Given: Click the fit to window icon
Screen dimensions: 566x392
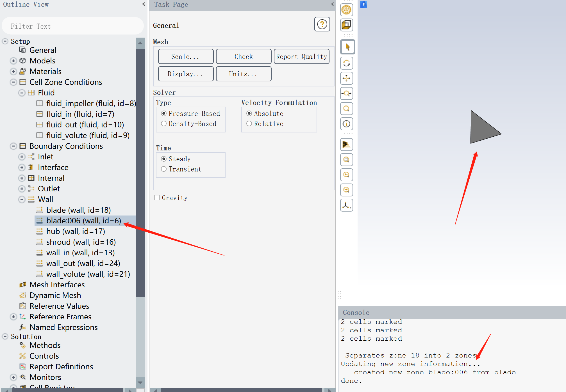Looking at the screenshot, I should coord(346,160).
